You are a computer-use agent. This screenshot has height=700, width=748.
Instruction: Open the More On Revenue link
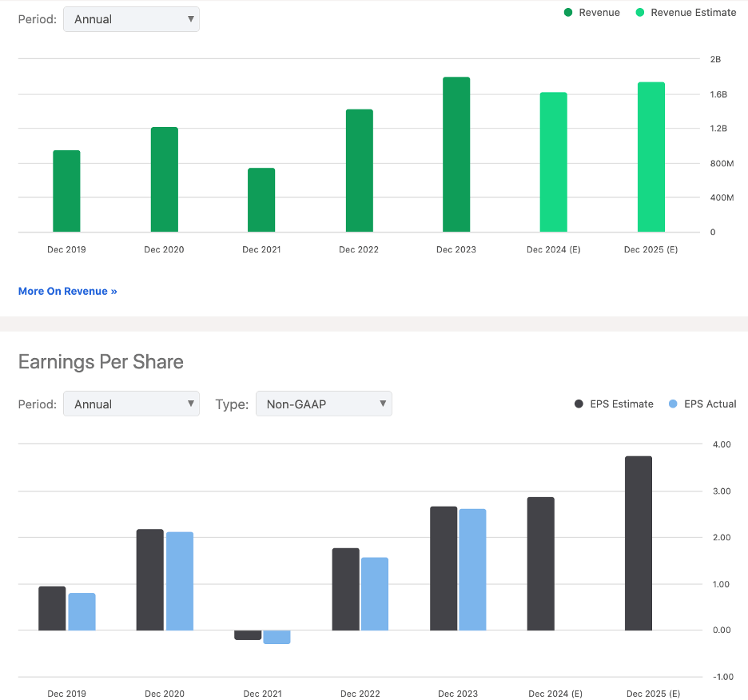[67, 291]
